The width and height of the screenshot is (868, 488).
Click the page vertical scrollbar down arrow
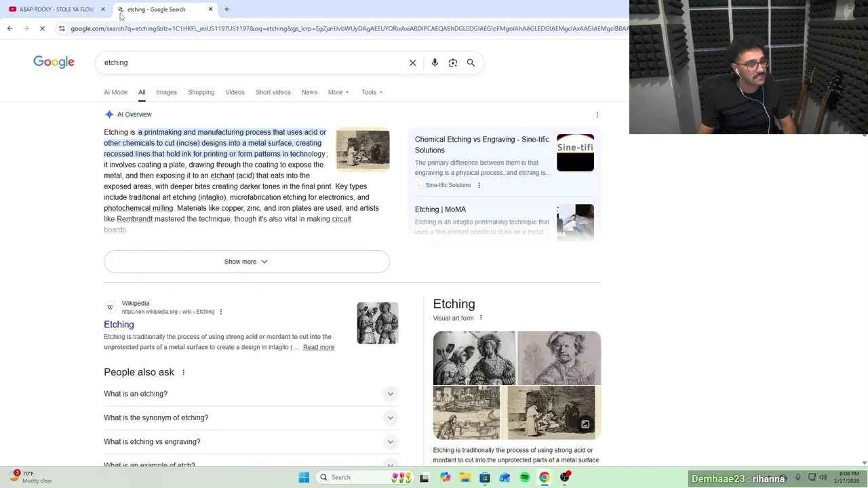[x=864, y=463]
